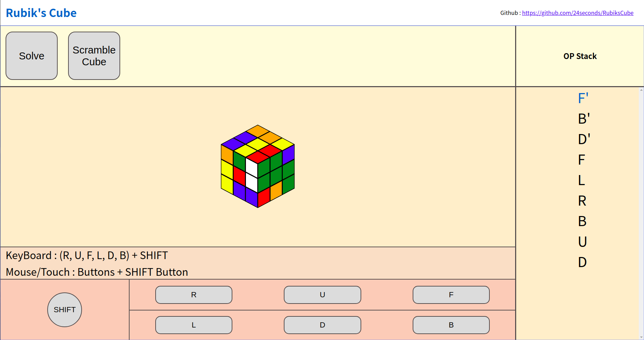Rotate the right face with R button

click(x=194, y=295)
